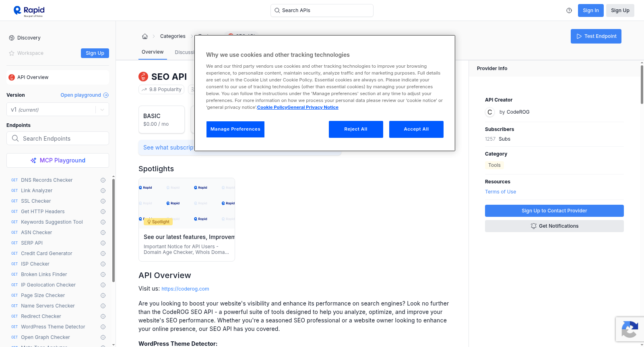Open the help question mark icon
Image resolution: width=644 pixels, height=347 pixels.
click(569, 10)
